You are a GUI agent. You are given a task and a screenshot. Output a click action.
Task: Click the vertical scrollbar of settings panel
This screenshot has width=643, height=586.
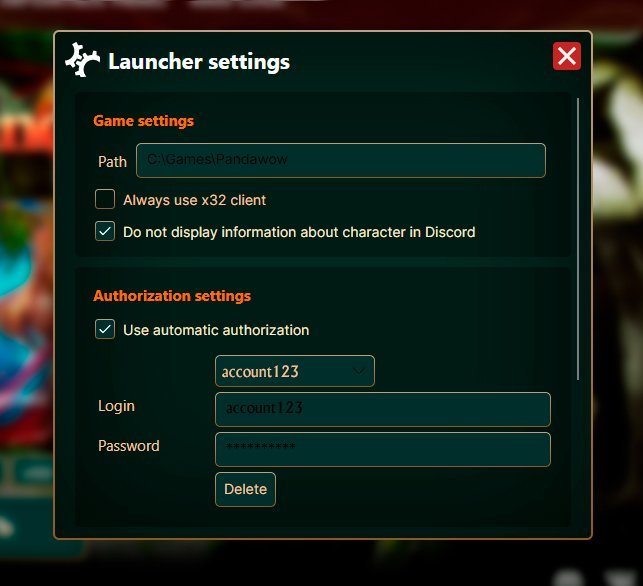(578, 239)
